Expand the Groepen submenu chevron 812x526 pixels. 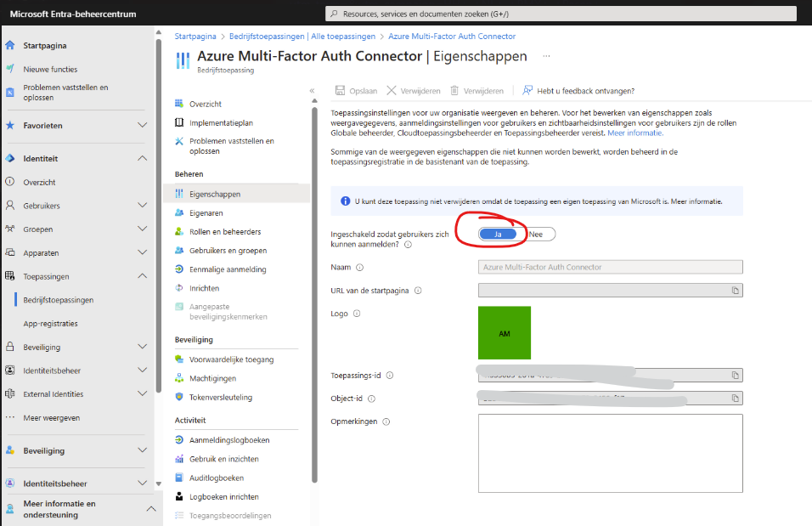coord(143,229)
